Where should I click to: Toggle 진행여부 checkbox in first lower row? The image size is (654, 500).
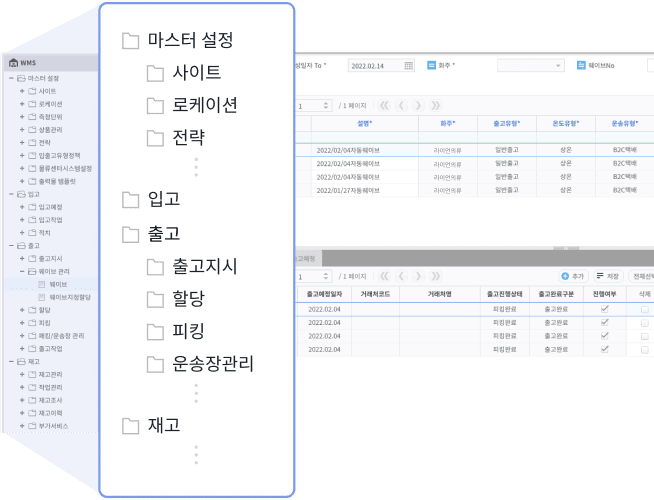click(x=603, y=310)
